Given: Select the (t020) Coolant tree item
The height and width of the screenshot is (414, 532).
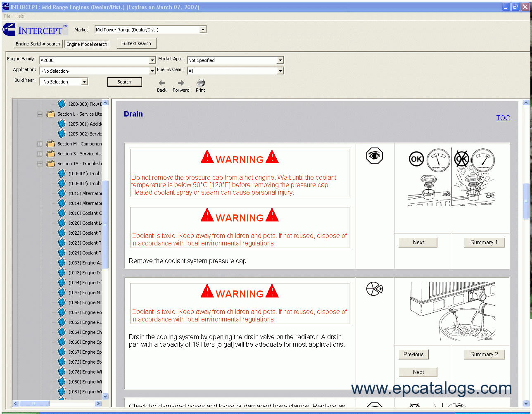Looking at the screenshot, I should 85,223.
